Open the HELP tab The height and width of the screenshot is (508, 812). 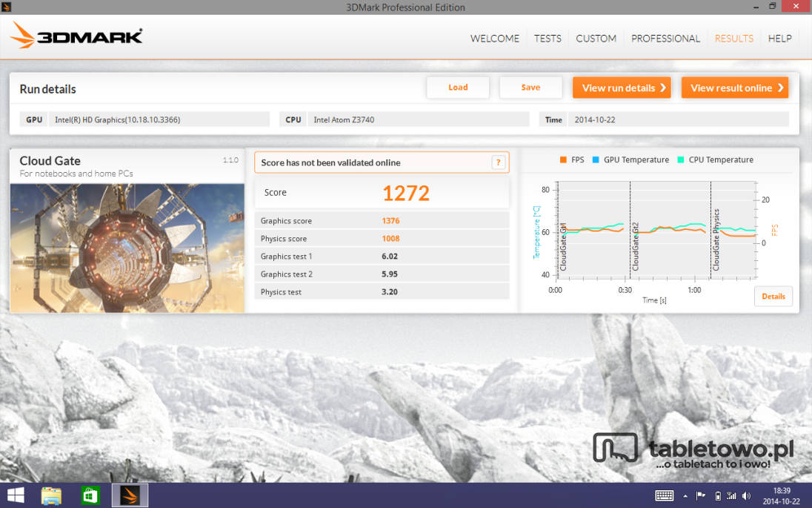pos(779,39)
